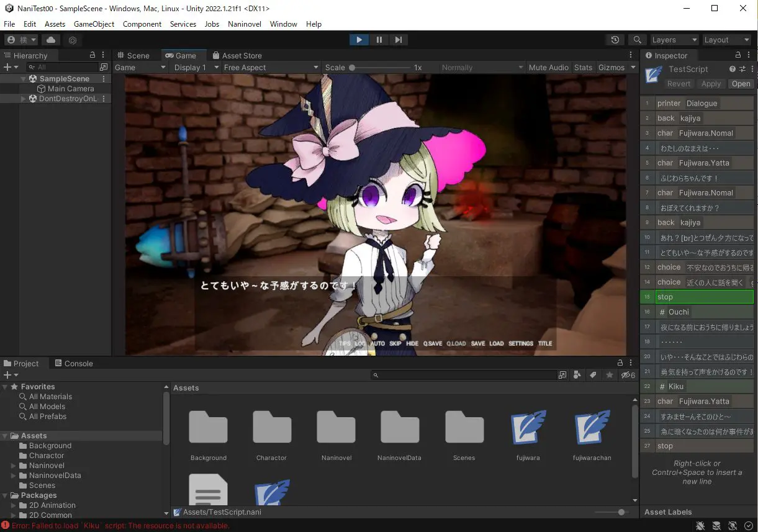This screenshot has width=758, height=532.
Task: Switch to the Console tab
Action: 74,363
